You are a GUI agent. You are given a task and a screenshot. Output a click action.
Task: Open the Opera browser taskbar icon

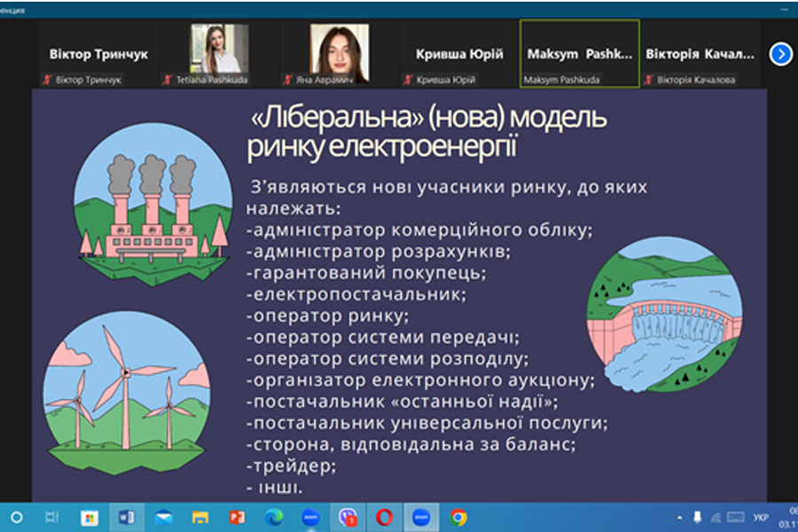click(384, 517)
